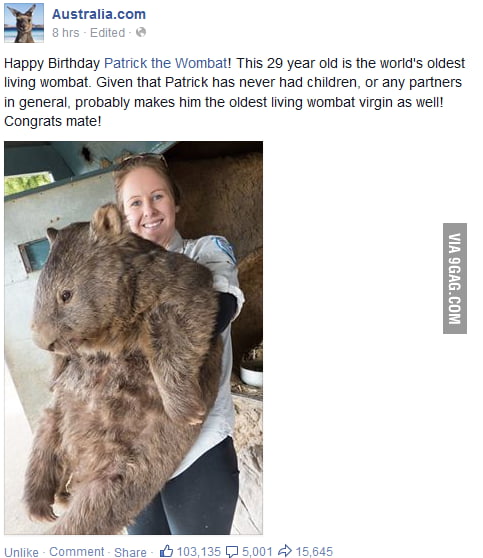Click the Share link under the photo

[x=130, y=552]
